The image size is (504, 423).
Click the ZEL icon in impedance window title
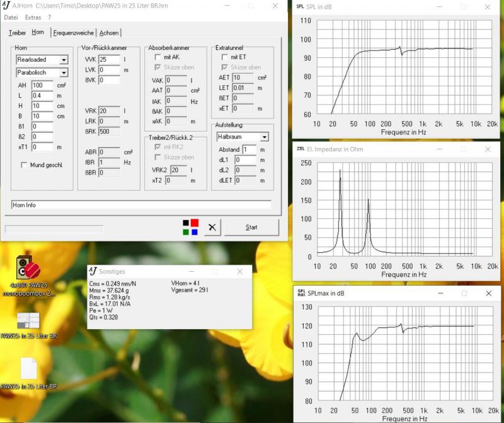point(300,149)
